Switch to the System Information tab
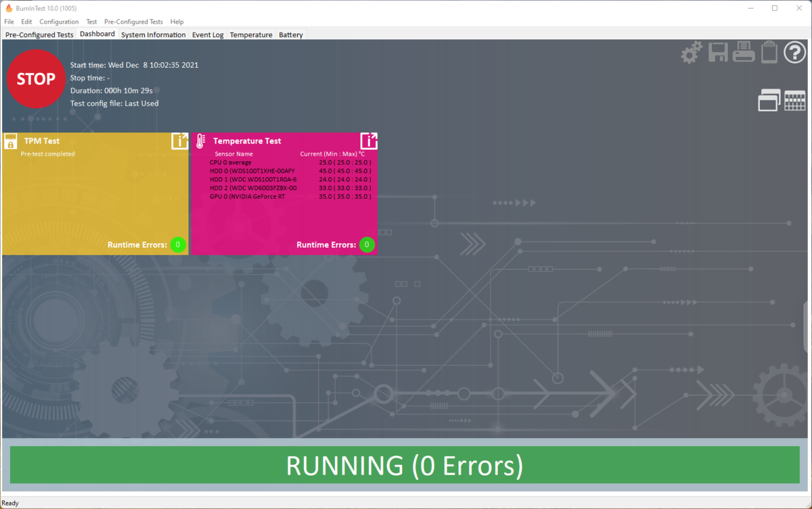 coord(154,35)
